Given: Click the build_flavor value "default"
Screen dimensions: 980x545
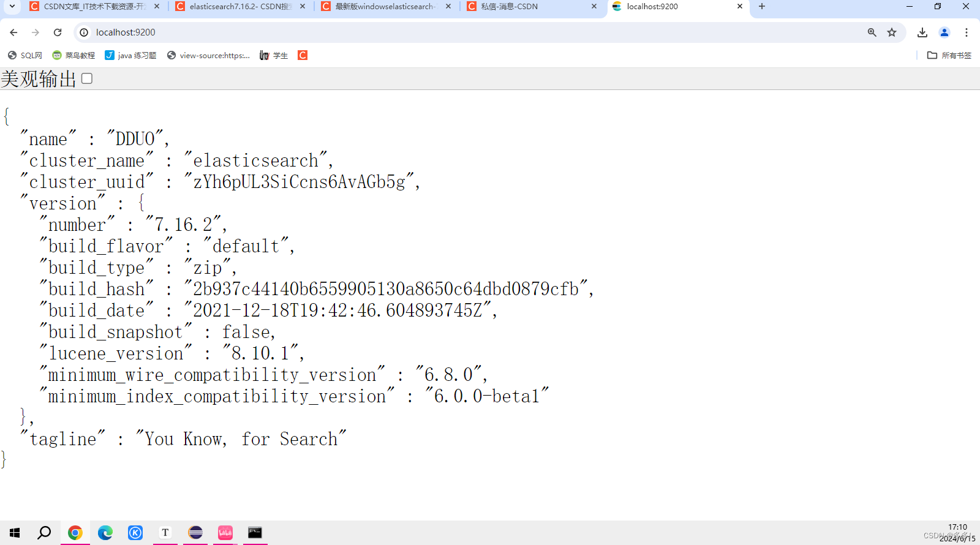Looking at the screenshot, I should 246,246.
